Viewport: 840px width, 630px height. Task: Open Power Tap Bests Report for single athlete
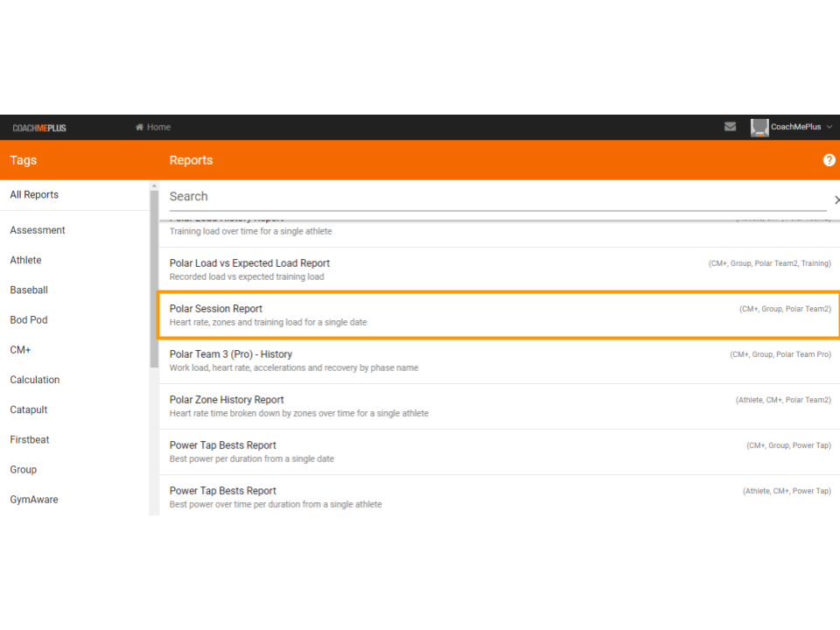(500, 497)
